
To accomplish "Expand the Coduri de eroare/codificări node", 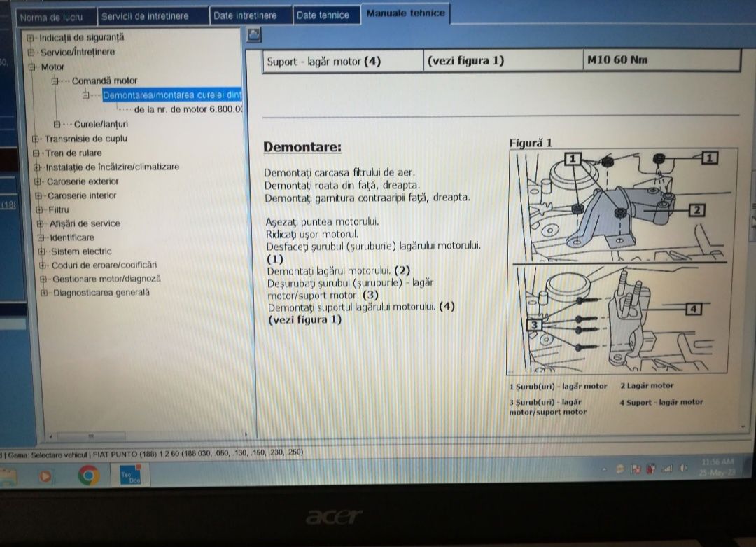I will [43, 265].
